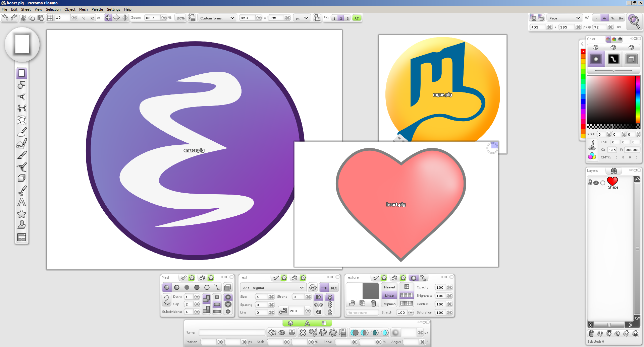Screen dimensions: 644x347
Task: Toggle the grid display icon
Action: point(50,18)
